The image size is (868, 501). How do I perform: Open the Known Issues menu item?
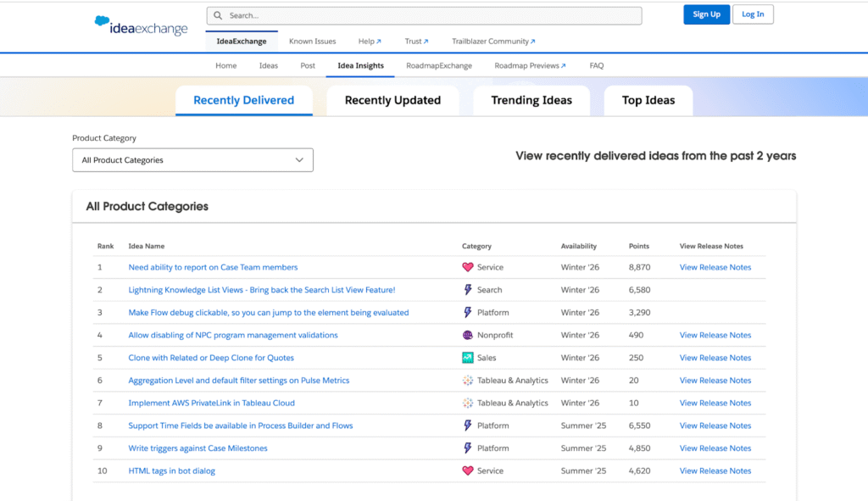(x=312, y=41)
